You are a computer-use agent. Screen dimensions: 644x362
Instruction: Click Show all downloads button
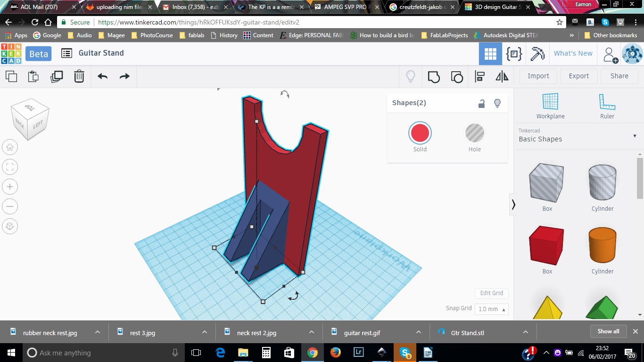(x=608, y=331)
